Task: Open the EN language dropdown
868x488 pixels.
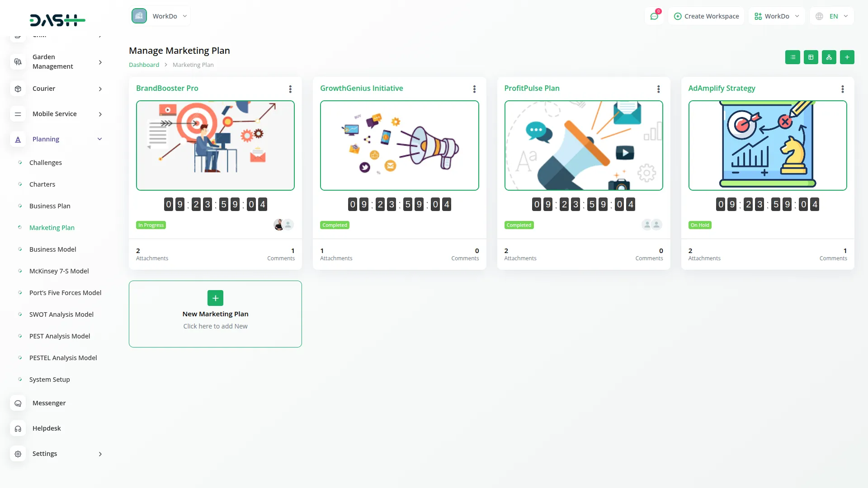Action: click(x=833, y=16)
